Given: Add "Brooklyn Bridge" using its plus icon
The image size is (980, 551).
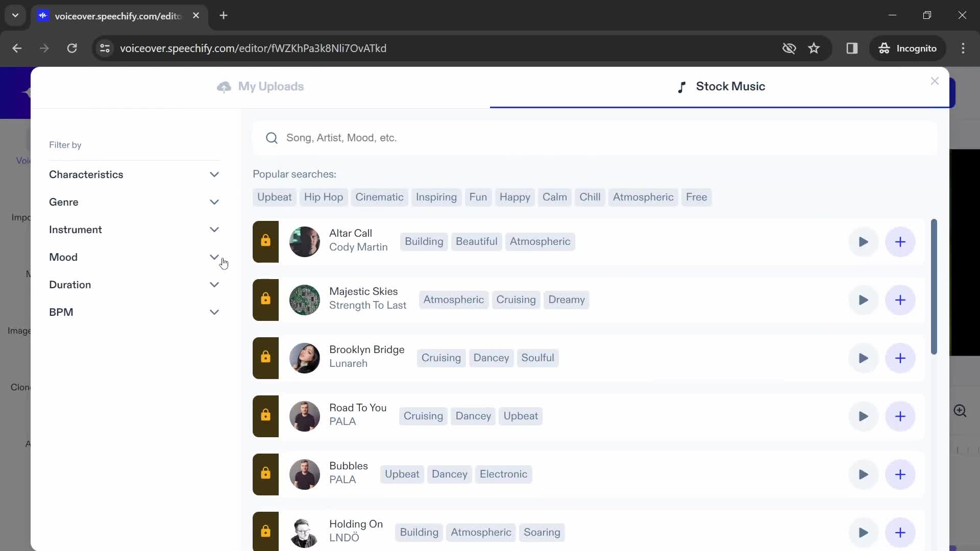Looking at the screenshot, I should (900, 358).
